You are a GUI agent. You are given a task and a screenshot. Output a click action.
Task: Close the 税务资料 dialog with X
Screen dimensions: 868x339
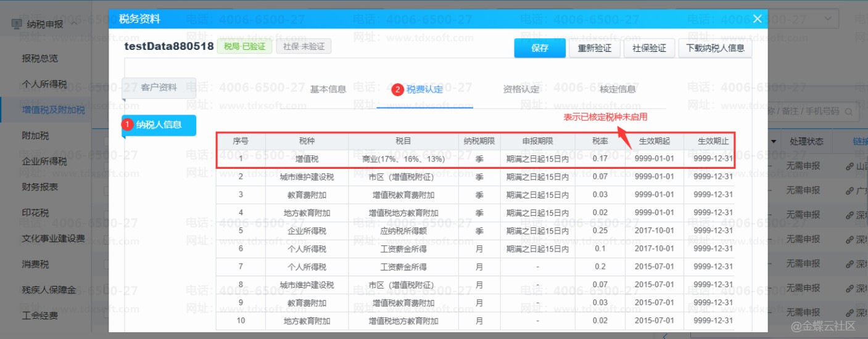[x=758, y=19]
